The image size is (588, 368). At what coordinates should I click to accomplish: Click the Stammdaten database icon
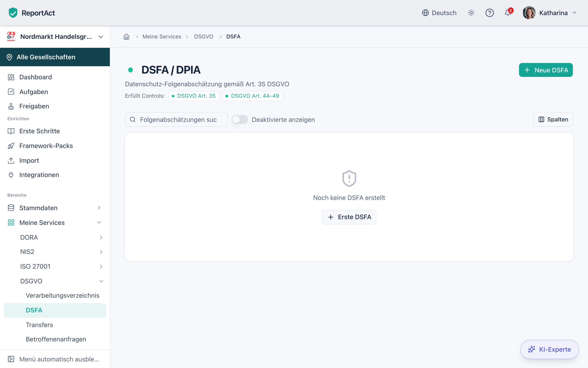click(x=11, y=208)
